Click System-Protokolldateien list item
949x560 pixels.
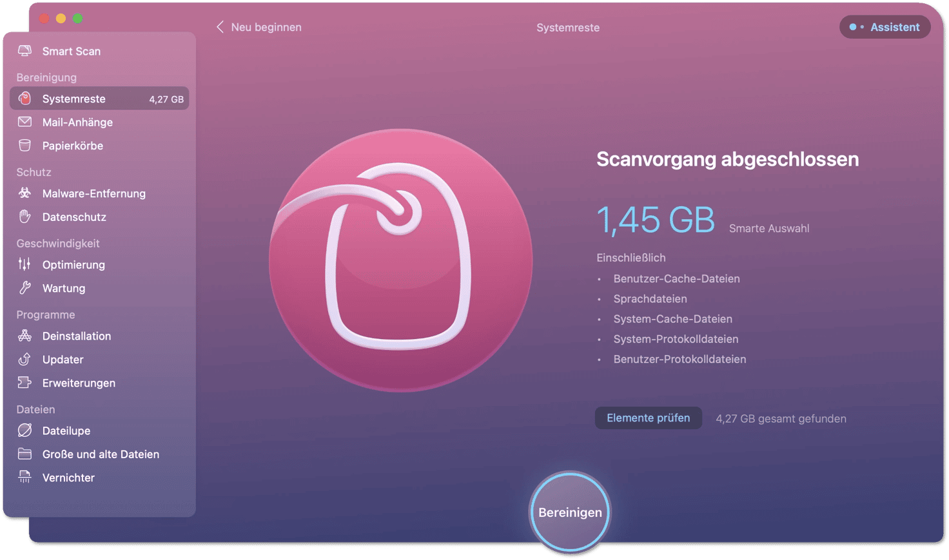[x=676, y=338]
